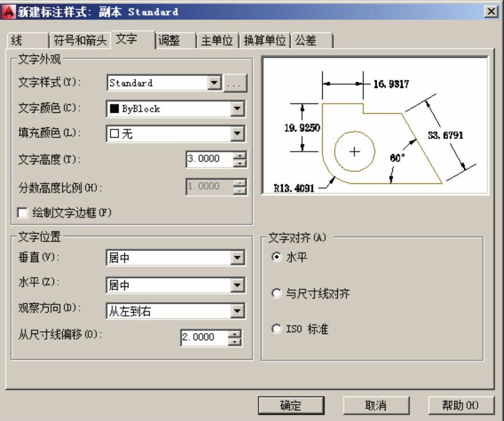Click the 文字高度 input field
The height and width of the screenshot is (421, 504).
point(208,159)
